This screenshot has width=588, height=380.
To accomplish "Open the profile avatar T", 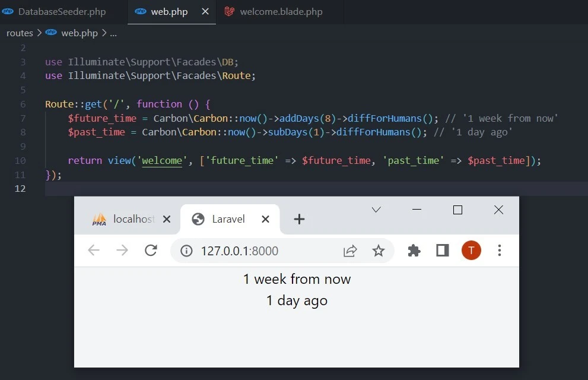I will click(471, 251).
